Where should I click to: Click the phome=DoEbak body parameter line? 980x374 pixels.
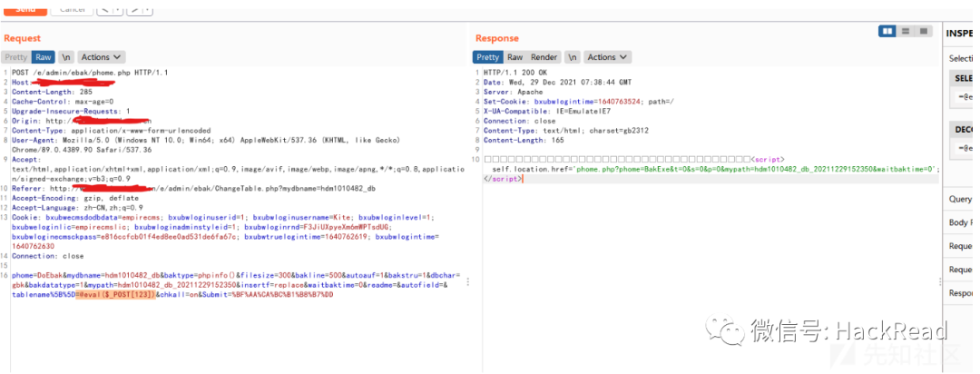235,284
